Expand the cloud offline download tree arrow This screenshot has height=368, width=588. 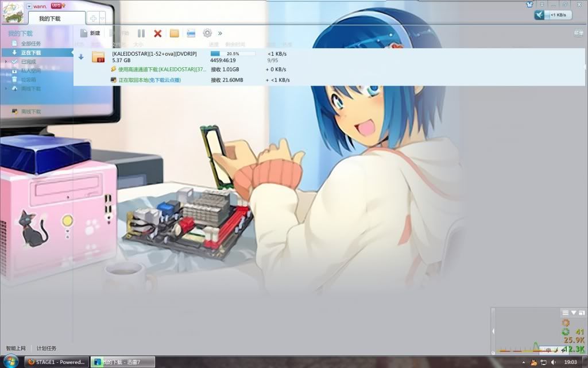[6, 89]
